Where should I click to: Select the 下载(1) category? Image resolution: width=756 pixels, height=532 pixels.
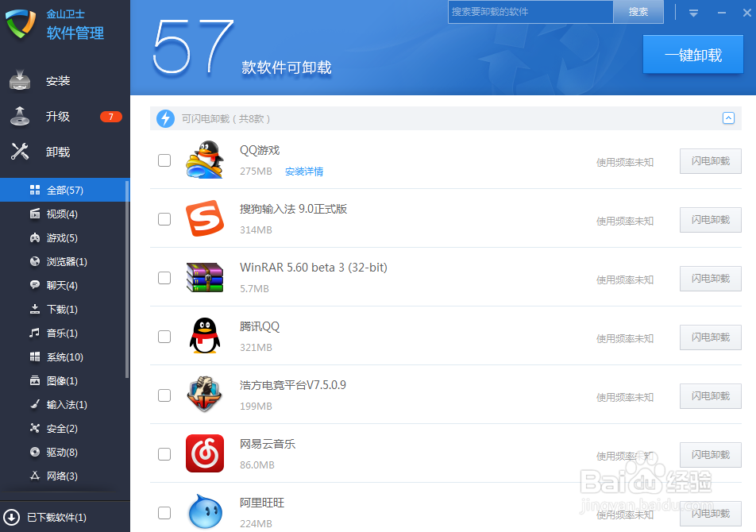(x=63, y=310)
